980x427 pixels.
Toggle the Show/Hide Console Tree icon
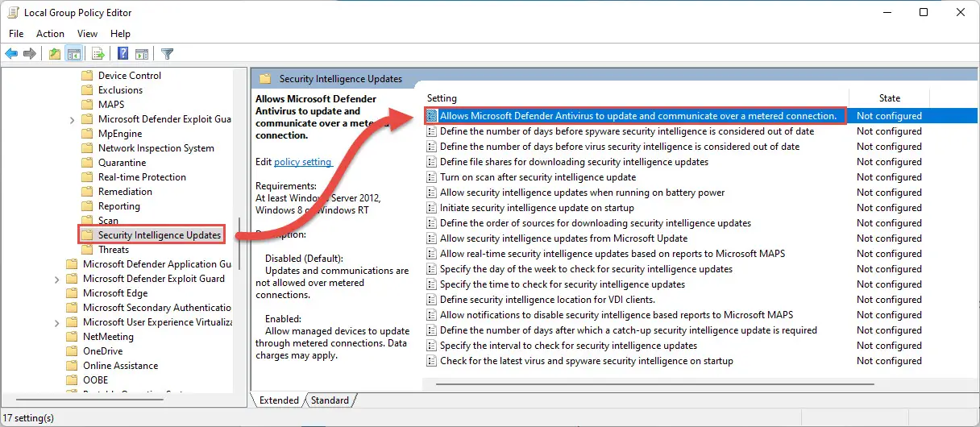(73, 54)
